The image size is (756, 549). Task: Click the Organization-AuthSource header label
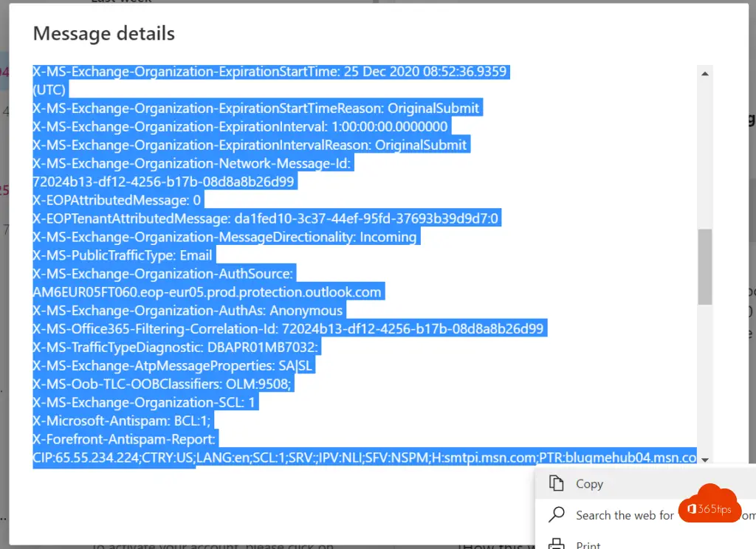163,274
